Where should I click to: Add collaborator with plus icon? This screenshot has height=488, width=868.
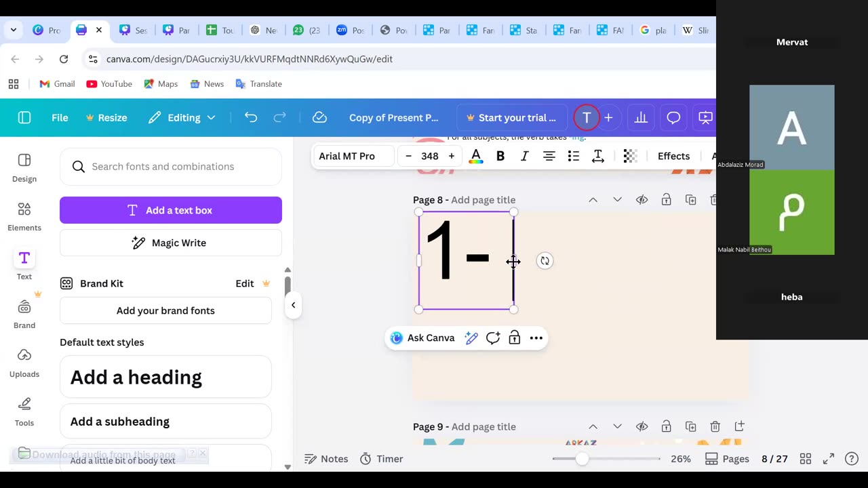click(x=608, y=117)
